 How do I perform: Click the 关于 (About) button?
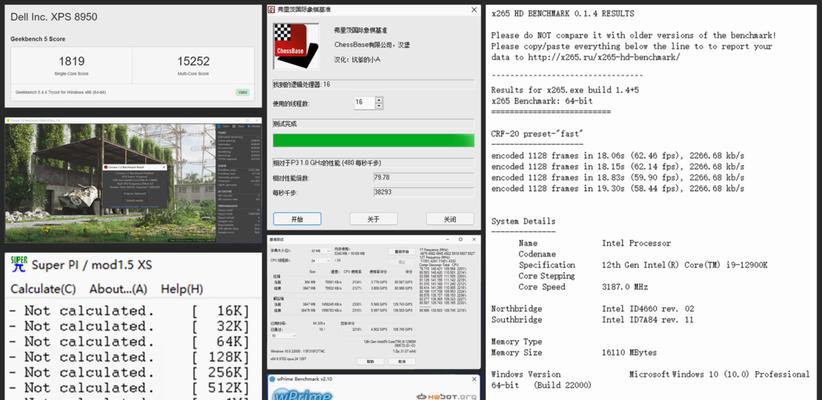click(x=373, y=219)
